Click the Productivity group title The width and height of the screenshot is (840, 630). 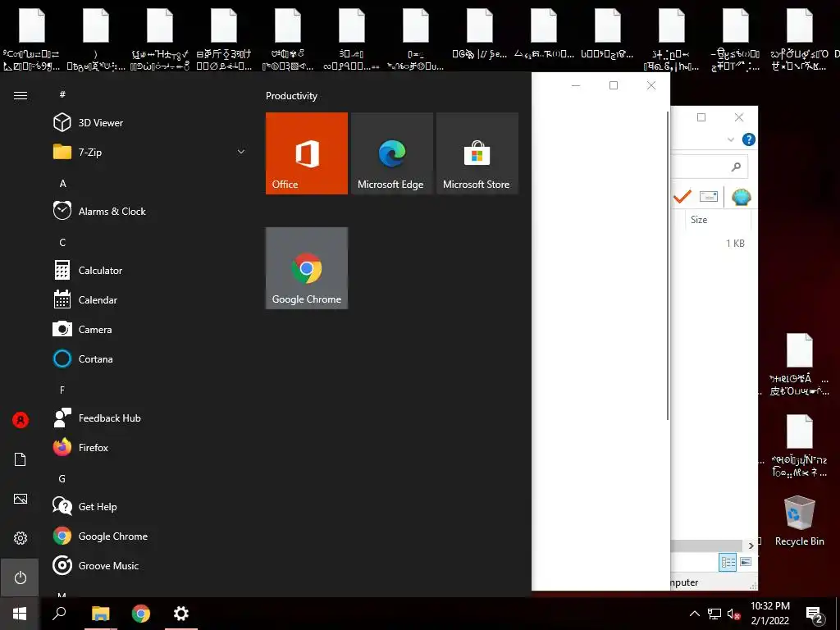click(291, 96)
